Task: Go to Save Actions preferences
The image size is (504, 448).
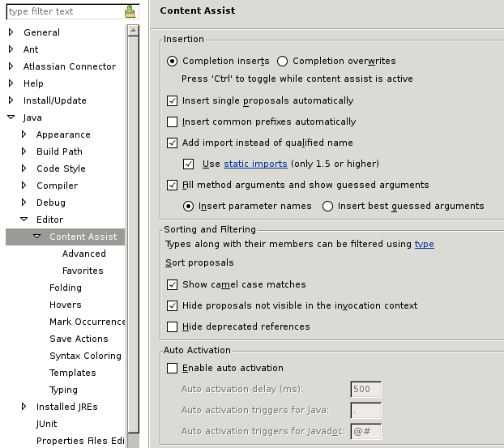Action: [x=79, y=339]
